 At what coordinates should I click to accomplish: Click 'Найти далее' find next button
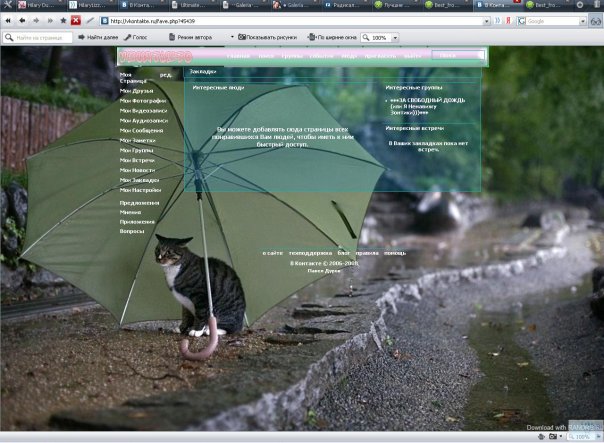point(98,37)
